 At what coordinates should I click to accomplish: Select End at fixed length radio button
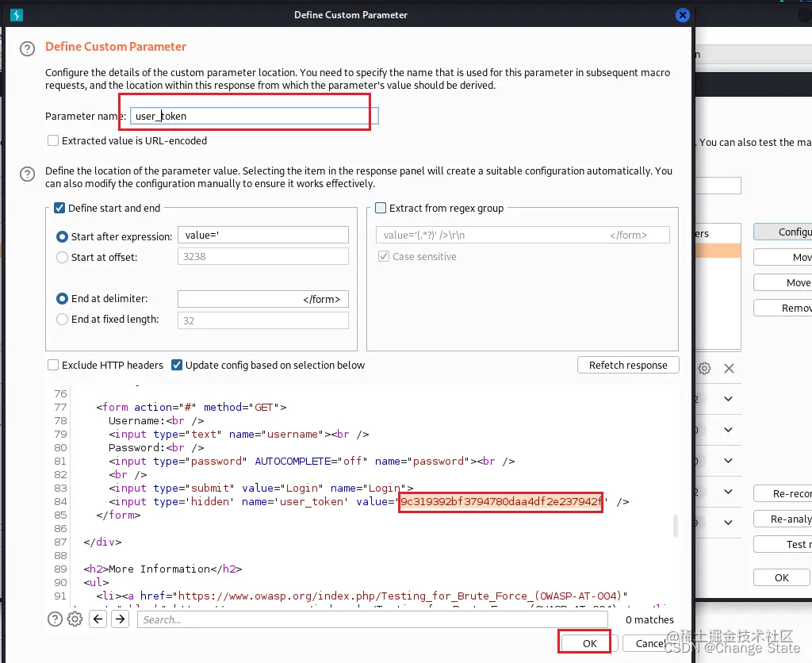[62, 320]
